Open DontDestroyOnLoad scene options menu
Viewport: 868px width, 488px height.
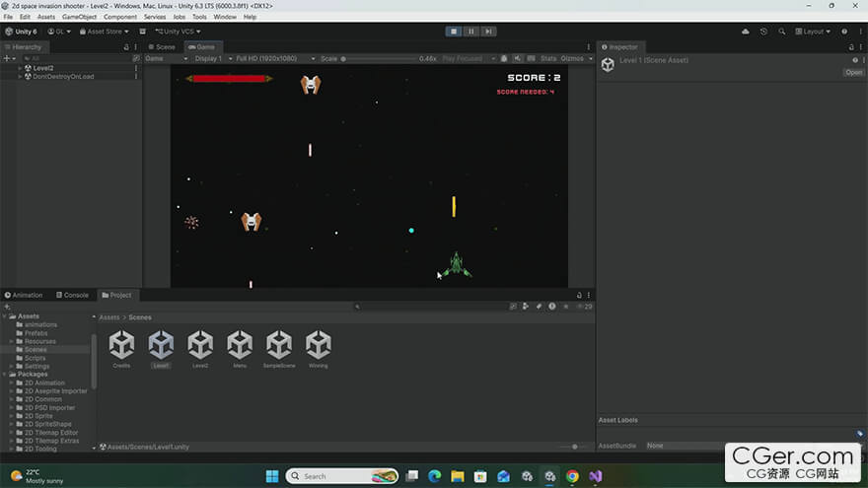pos(136,76)
